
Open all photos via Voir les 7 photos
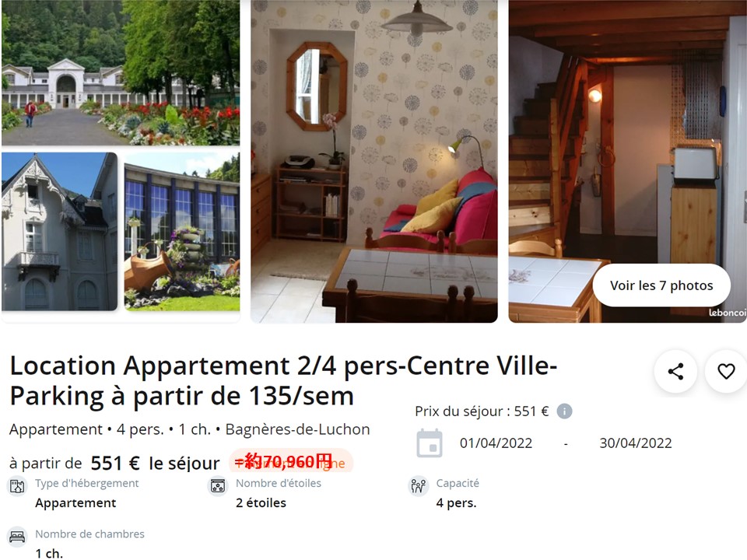[x=661, y=285]
